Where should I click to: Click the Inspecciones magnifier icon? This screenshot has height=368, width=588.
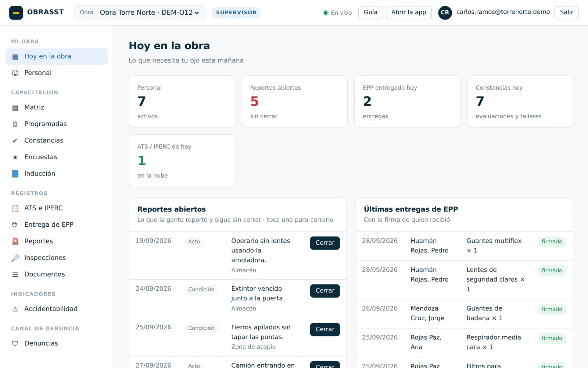click(15, 258)
